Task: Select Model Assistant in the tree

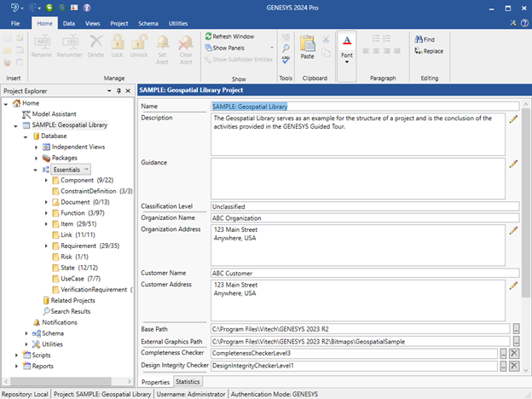Action: click(54, 114)
